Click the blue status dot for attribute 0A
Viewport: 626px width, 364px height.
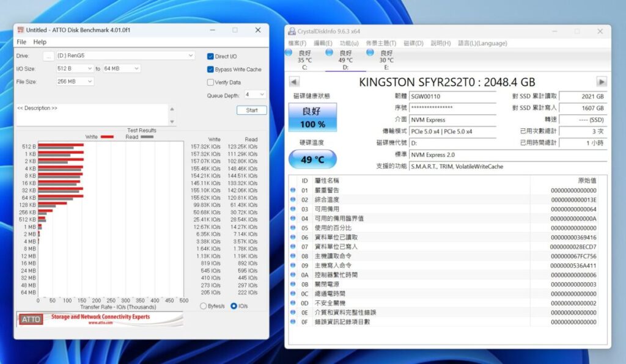click(293, 275)
